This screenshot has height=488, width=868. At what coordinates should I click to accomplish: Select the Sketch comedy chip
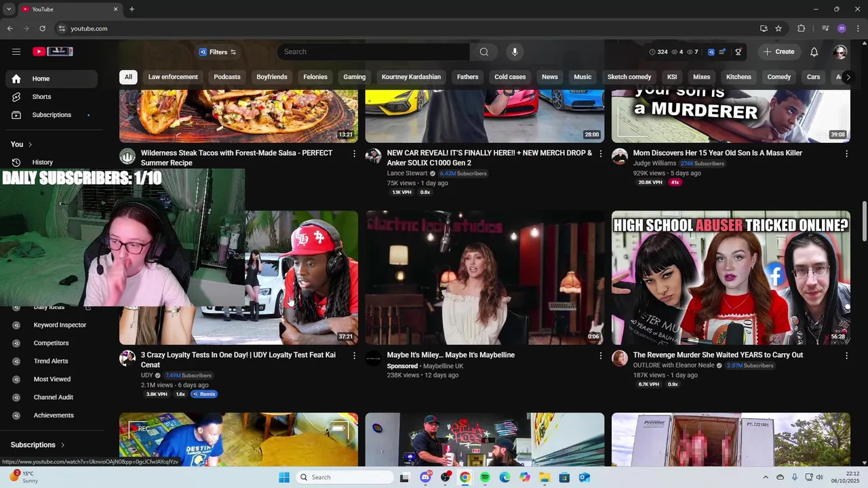click(x=629, y=77)
